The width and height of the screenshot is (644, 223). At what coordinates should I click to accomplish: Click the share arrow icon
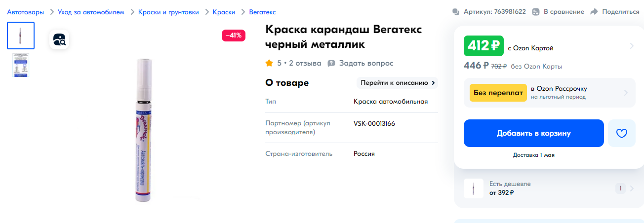pos(594,12)
